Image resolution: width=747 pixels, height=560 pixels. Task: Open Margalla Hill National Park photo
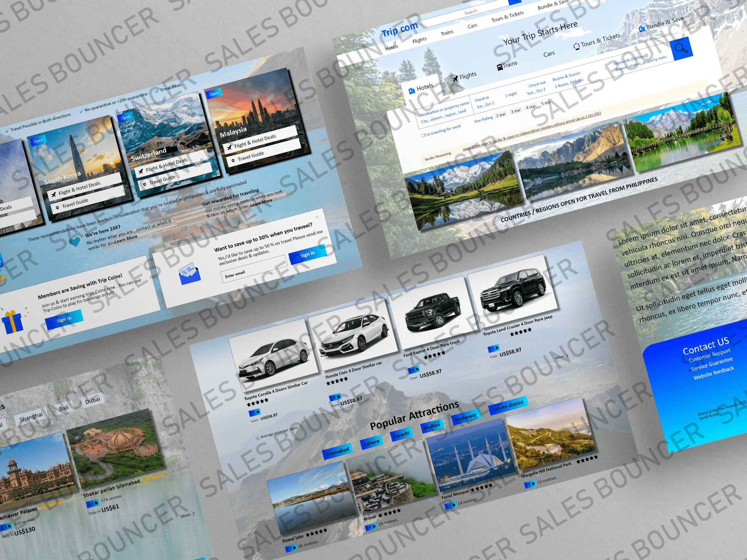550,433
